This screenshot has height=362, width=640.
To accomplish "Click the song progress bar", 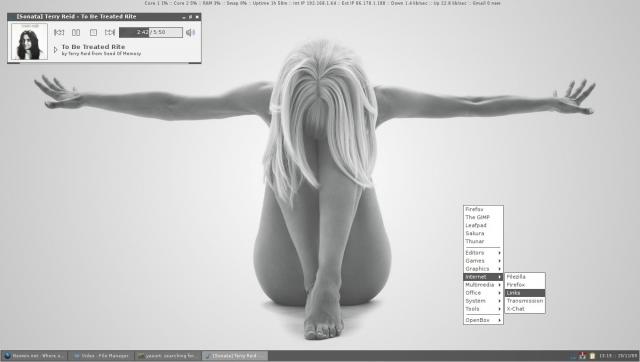I will (x=151, y=32).
